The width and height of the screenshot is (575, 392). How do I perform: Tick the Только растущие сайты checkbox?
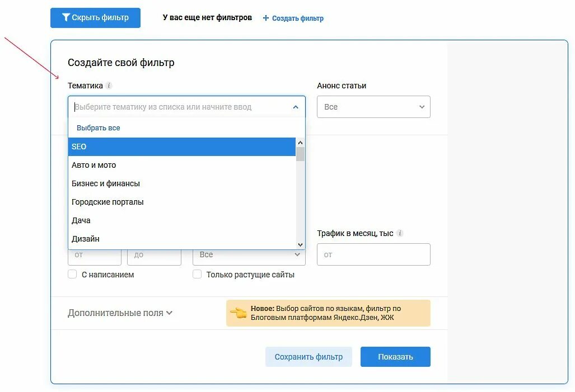[197, 275]
